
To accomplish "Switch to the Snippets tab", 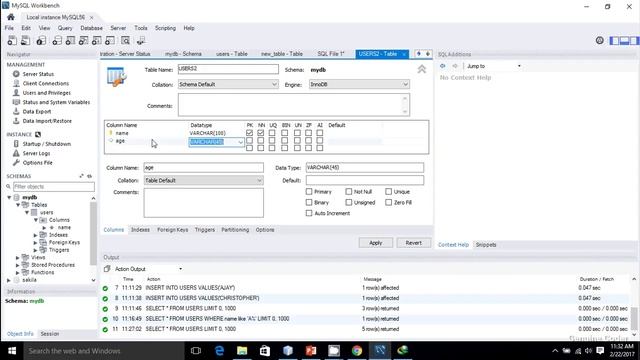I will pyautogui.click(x=486, y=245).
